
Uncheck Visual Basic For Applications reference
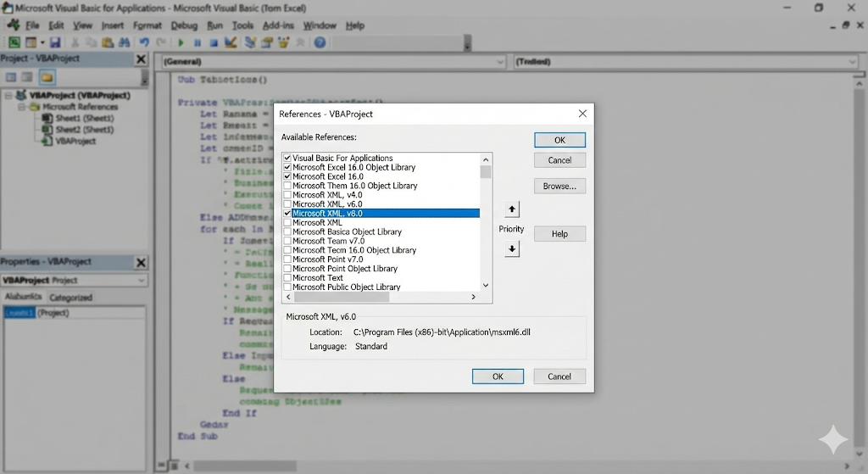point(287,158)
